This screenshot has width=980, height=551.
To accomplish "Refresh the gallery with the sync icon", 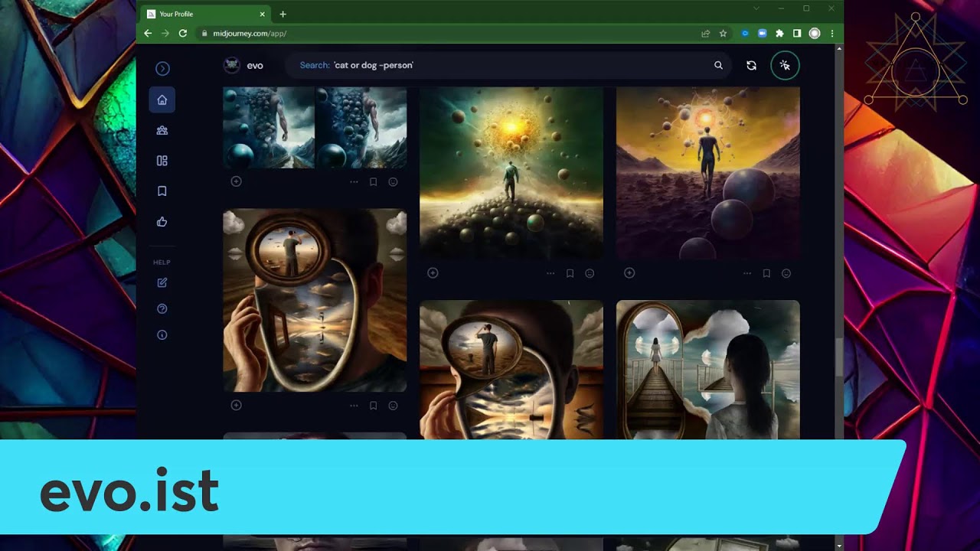I will click(x=751, y=66).
